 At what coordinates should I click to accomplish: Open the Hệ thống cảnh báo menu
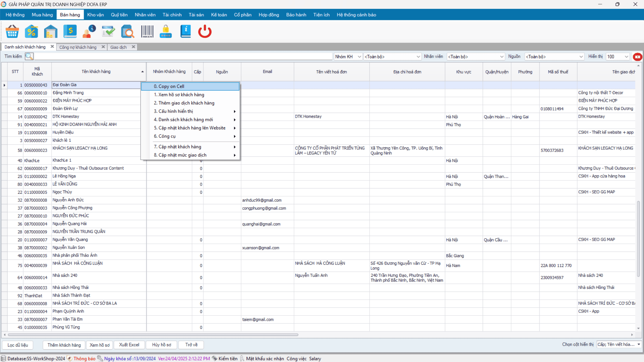356,15
